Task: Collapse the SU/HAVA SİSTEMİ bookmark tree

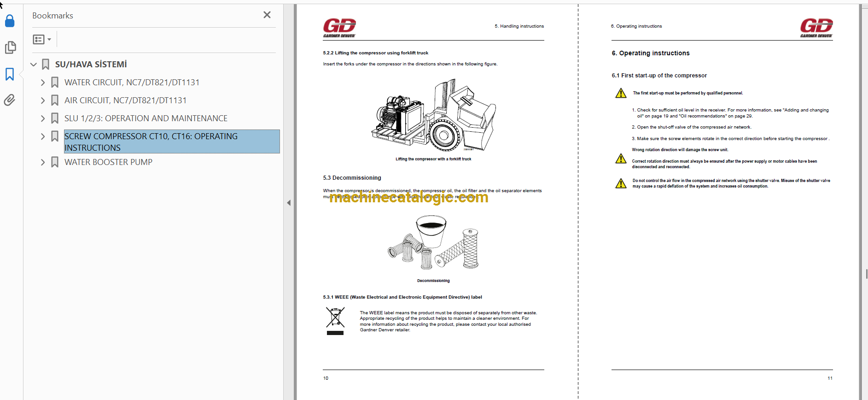Action: click(34, 65)
